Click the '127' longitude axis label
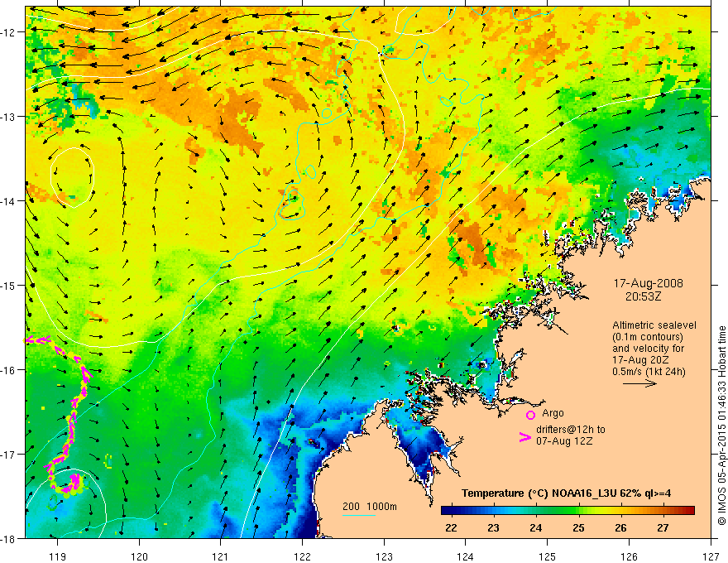The width and height of the screenshot is (728, 563). click(x=711, y=556)
